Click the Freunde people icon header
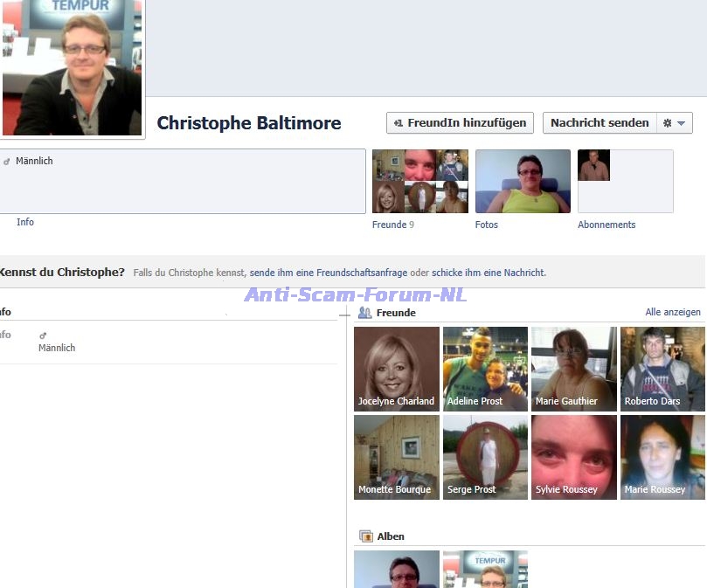Screen dimensions: 707x588 [365, 312]
